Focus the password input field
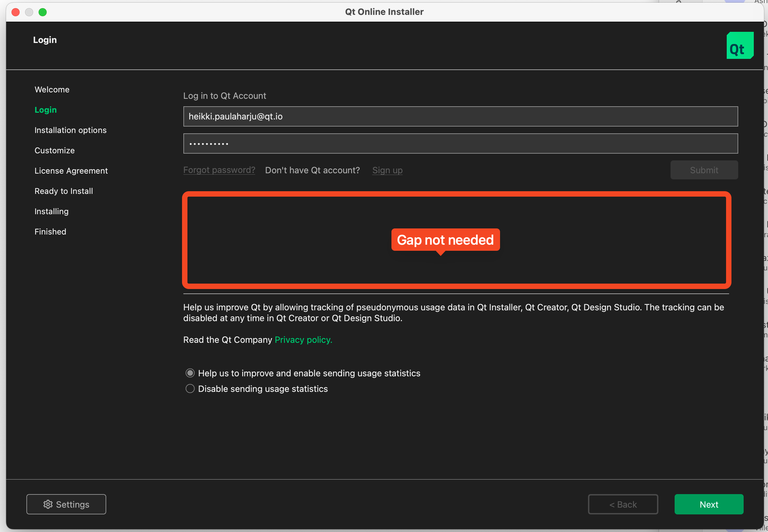Viewport: 768px width, 532px height. (460, 143)
